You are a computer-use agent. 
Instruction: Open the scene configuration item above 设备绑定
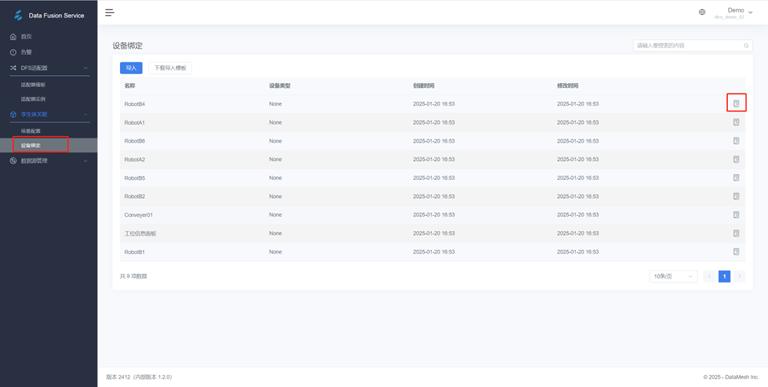30,131
